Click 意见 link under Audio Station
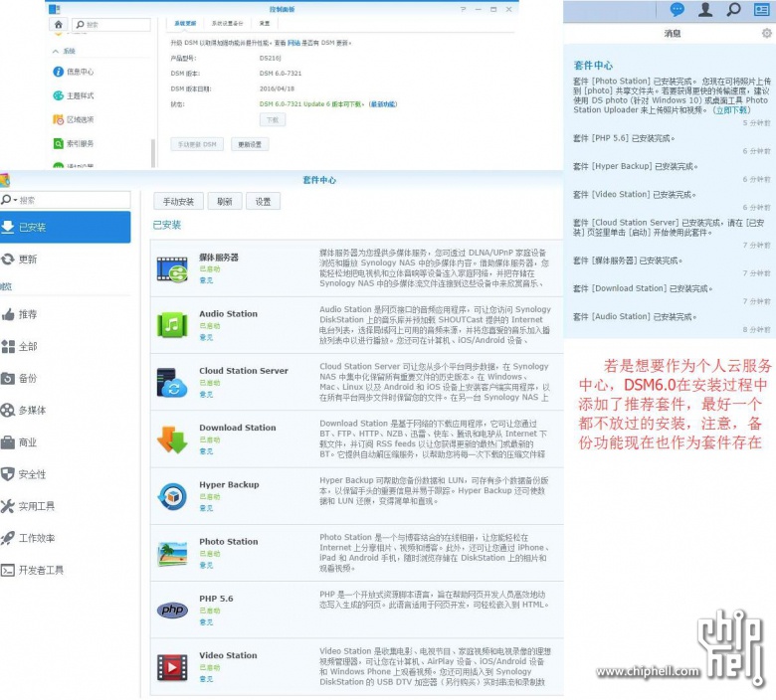This screenshot has height=700, width=776. 206,337
